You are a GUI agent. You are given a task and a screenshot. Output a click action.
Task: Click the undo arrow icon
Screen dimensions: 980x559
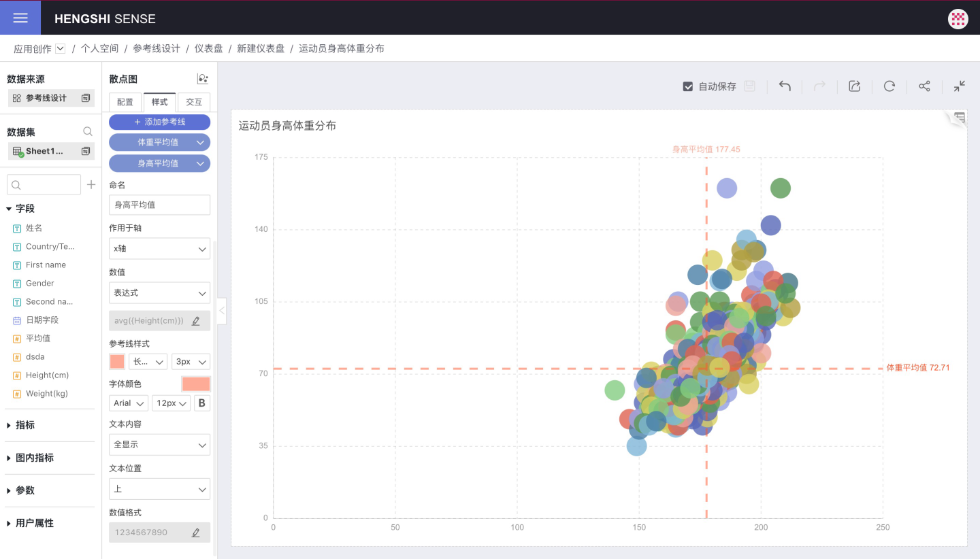point(785,86)
